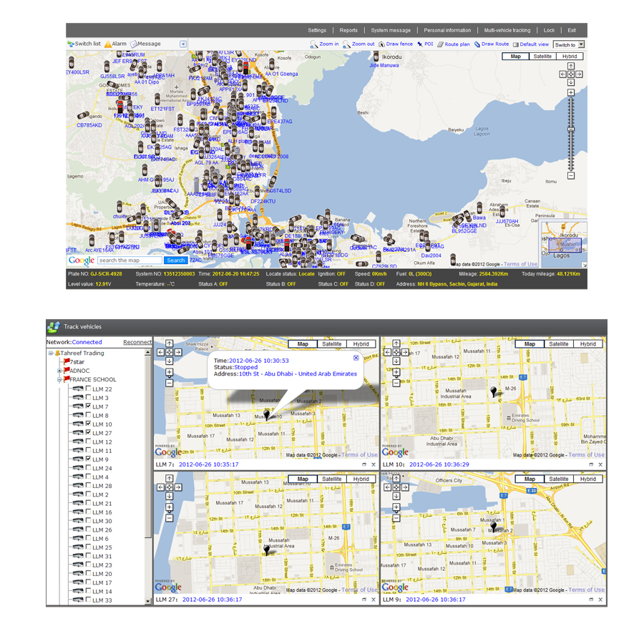Select the Draw Route tool

[x=492, y=44]
